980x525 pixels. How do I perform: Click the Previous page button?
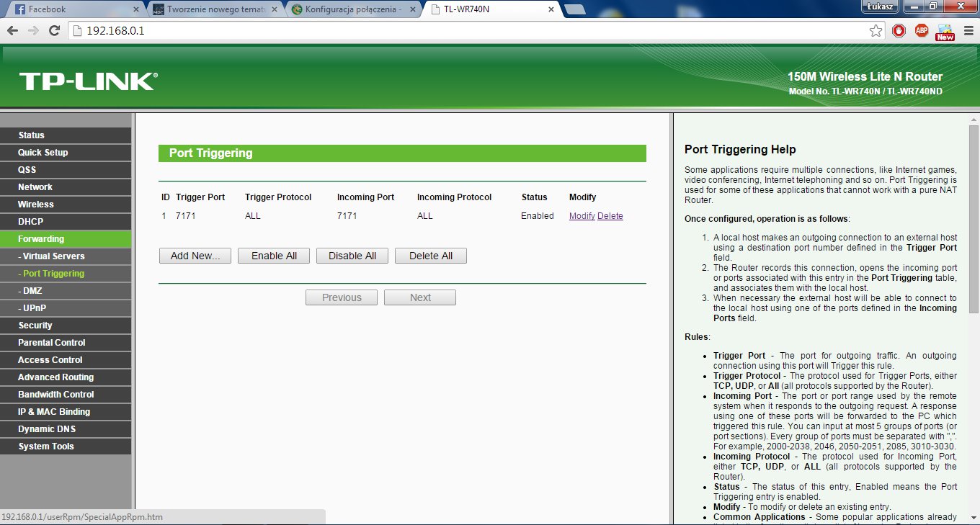[x=342, y=297]
